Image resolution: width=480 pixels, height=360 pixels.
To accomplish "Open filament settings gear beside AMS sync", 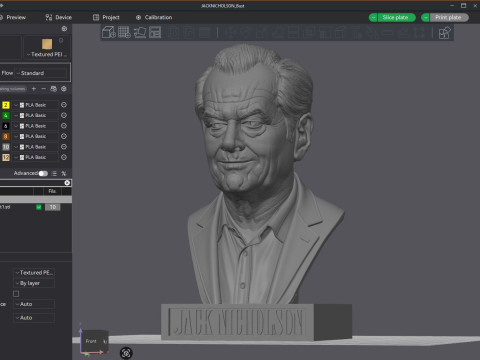I will point(64,89).
